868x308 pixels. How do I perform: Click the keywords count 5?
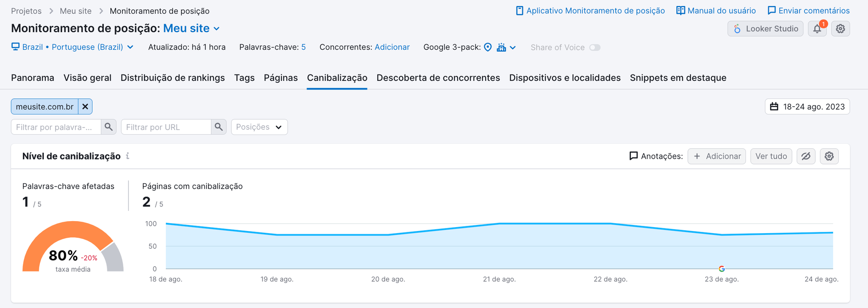303,47
